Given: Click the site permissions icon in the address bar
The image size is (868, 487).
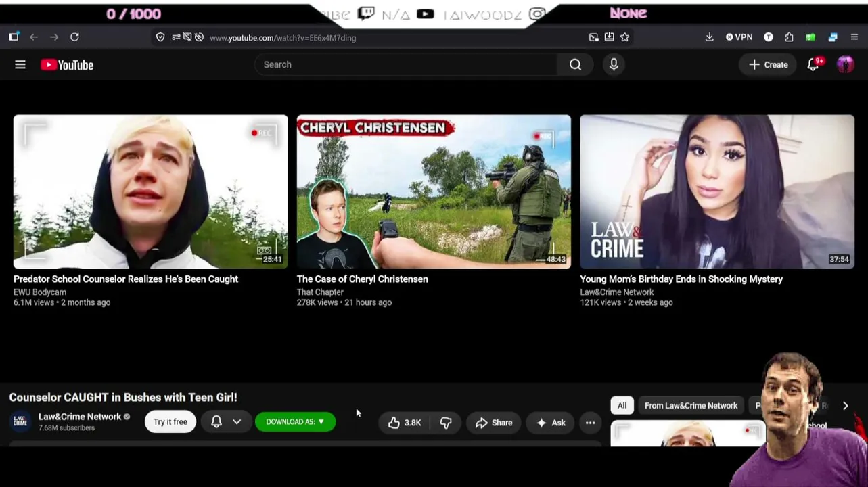Looking at the screenshot, I should [176, 37].
